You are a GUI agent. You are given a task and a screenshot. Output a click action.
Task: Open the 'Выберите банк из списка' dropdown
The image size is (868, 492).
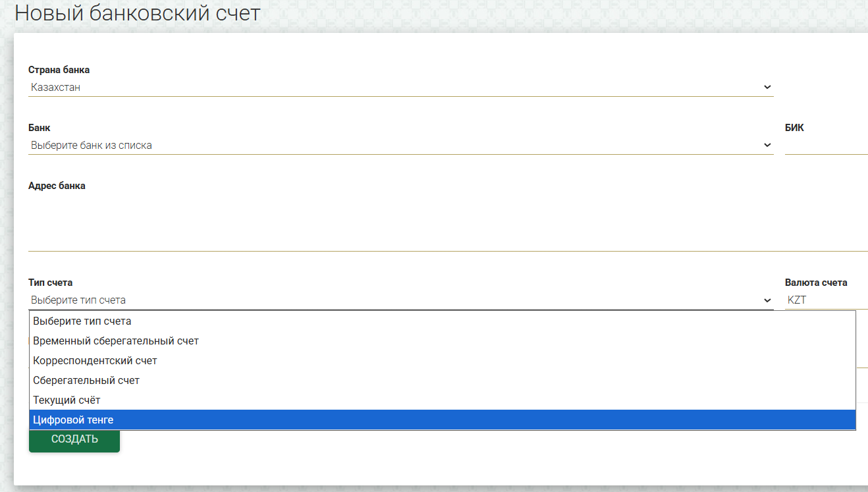pyautogui.click(x=400, y=145)
